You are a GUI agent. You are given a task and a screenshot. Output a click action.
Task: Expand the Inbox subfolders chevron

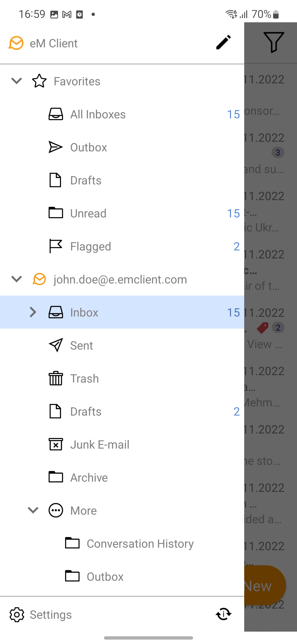pos(33,312)
